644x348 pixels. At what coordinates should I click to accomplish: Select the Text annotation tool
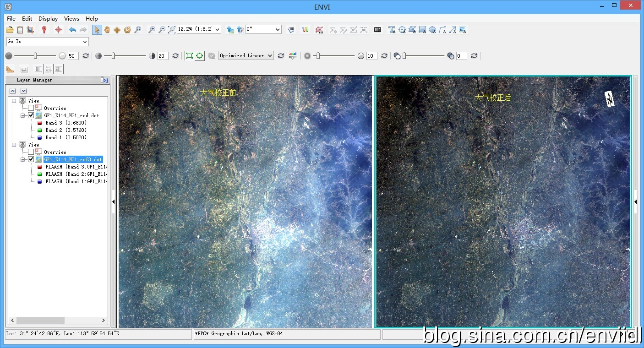point(392,30)
